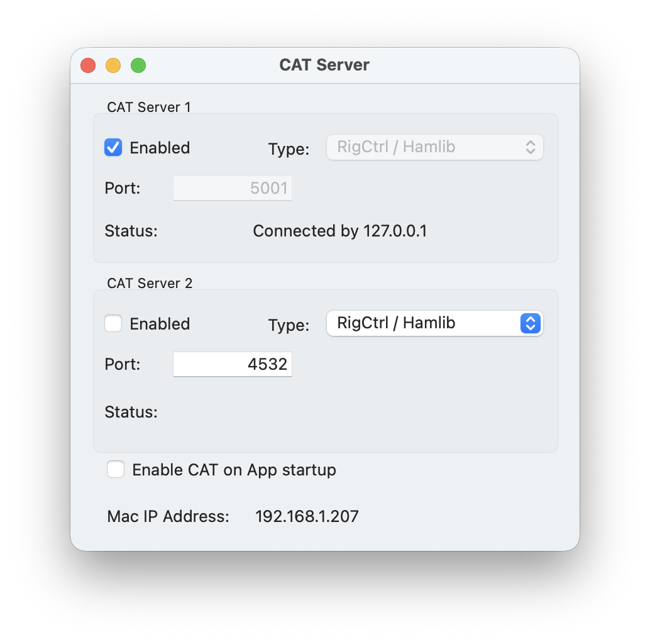Screen dimensions: 650x644
Task: Click the Status label in CAT Server 2
Action: coord(131,412)
